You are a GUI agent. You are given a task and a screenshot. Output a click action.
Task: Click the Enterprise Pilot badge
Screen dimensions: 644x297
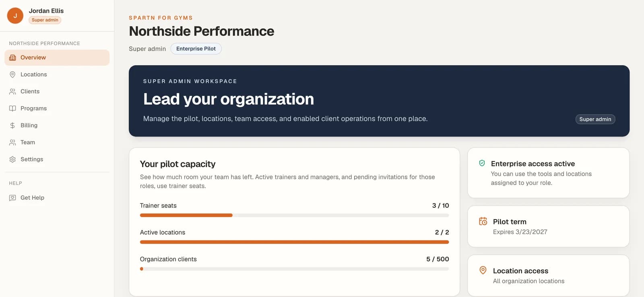click(196, 49)
